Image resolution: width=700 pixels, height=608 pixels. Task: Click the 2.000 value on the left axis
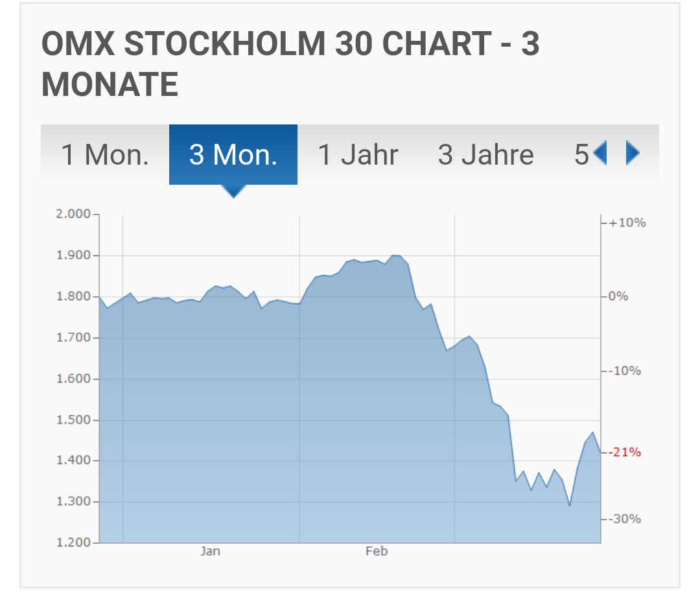(73, 214)
